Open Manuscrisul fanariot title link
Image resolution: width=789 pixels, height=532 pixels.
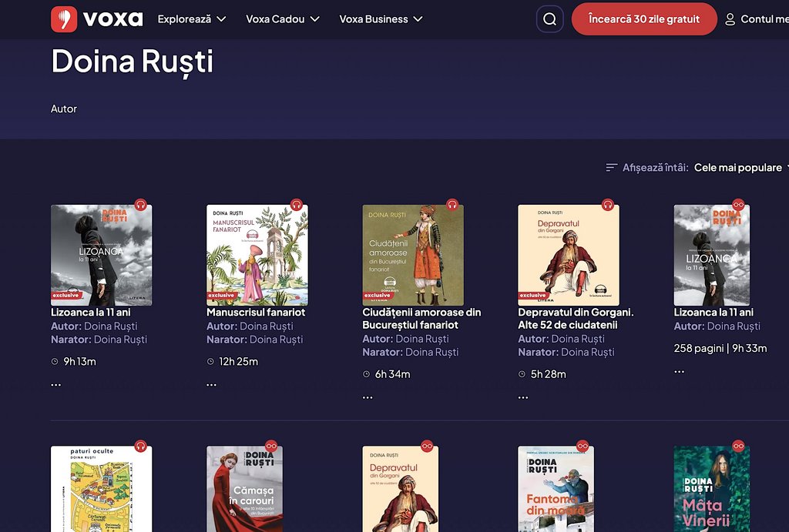tap(256, 313)
